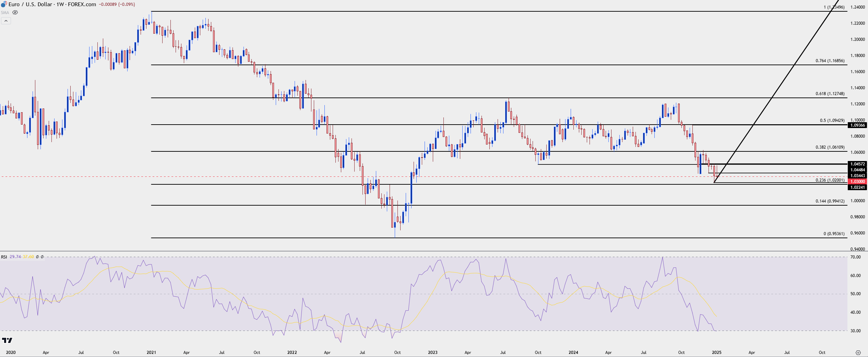Select the 1.04484 price axis label

pyautogui.click(x=857, y=170)
